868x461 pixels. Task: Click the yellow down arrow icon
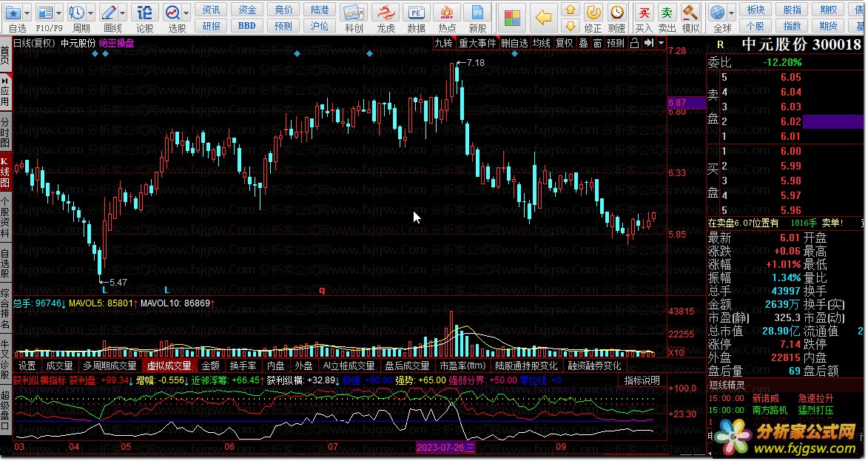tap(571, 25)
